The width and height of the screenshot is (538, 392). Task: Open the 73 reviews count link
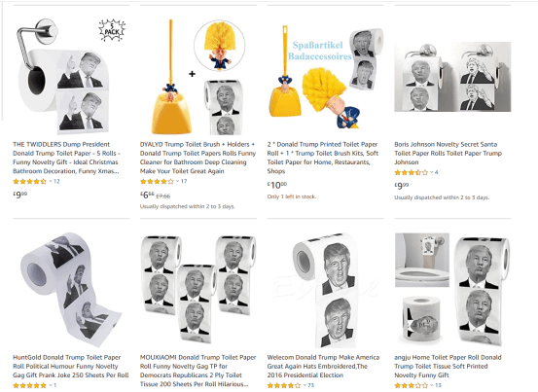point(311,385)
